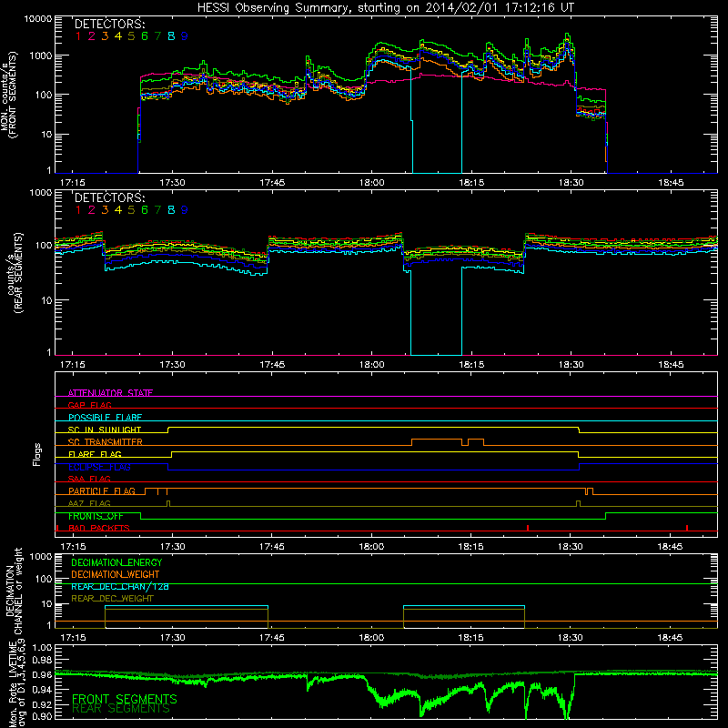Click the PARTICLE FLAG label
This screenshot has width=728, height=728.
pyautogui.click(x=102, y=490)
